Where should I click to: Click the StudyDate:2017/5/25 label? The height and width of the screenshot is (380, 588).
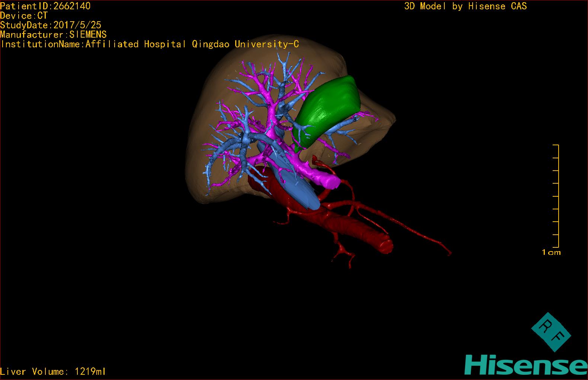click(51, 25)
